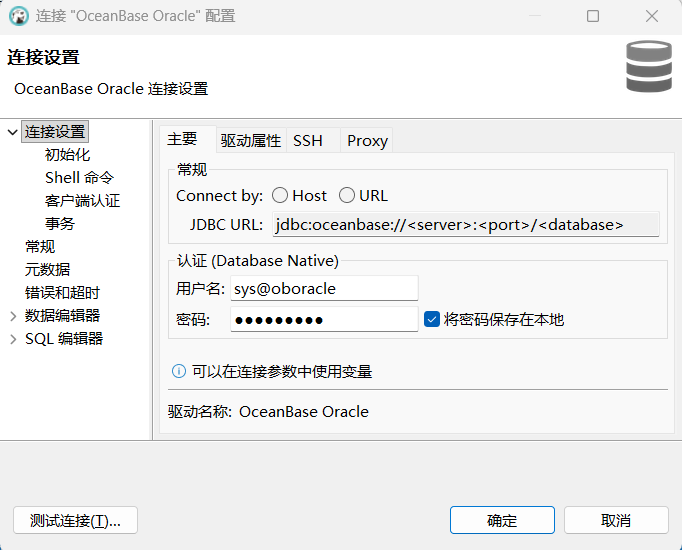Click the 可以在连接参数中使用变量 hint text
Screen dimensions: 682x550
(x=282, y=372)
